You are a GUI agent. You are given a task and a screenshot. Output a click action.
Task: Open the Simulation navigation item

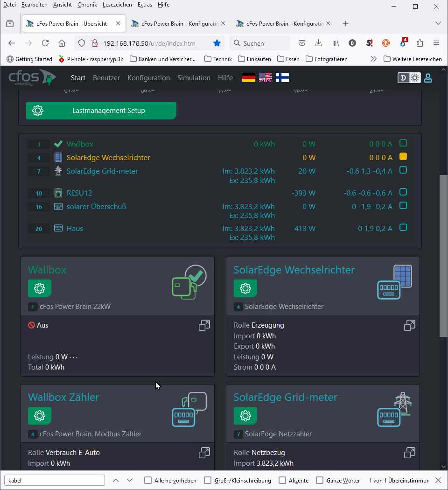194,78
